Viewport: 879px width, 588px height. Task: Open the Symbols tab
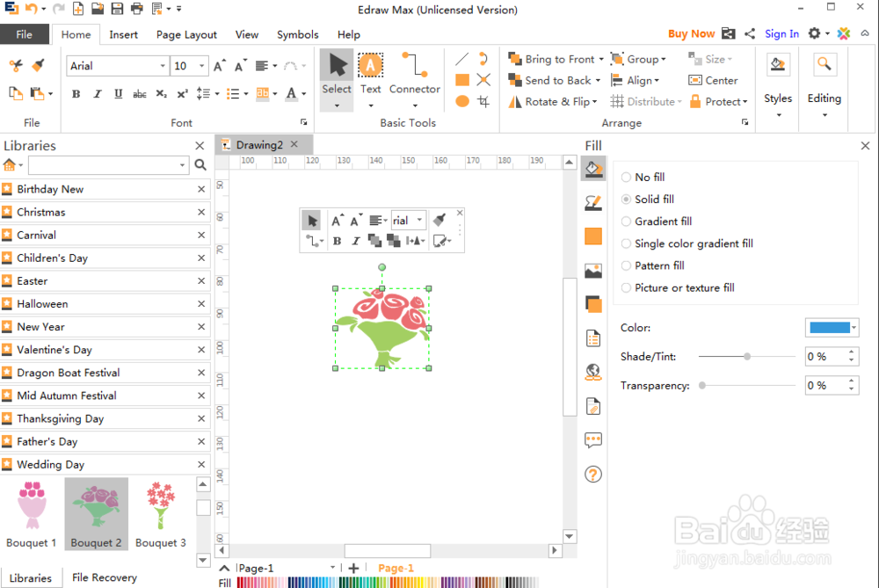tap(298, 34)
